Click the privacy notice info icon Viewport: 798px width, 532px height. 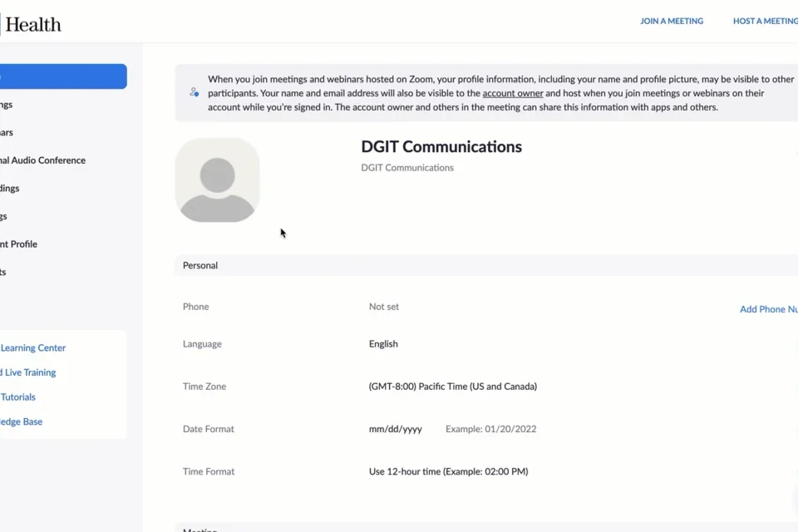point(192,91)
